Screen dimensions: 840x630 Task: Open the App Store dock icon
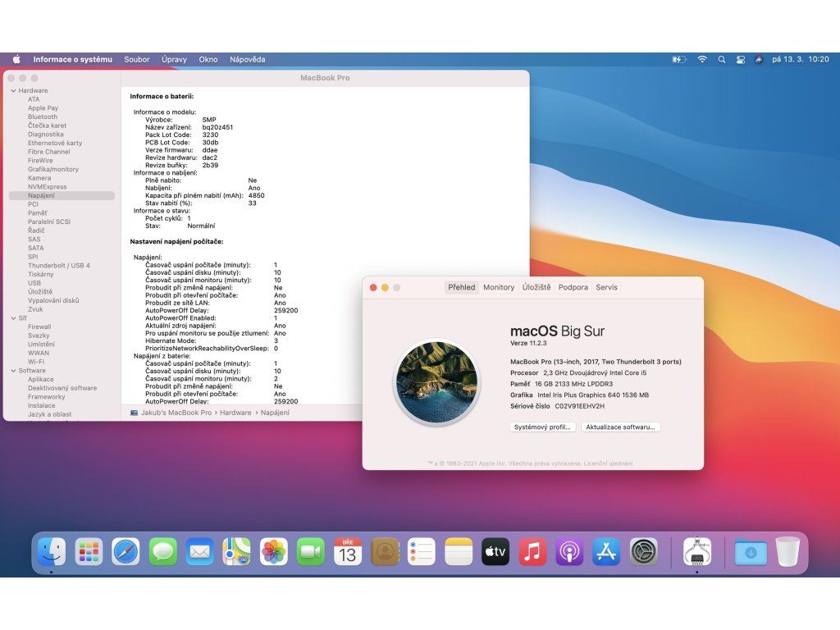tap(606, 552)
